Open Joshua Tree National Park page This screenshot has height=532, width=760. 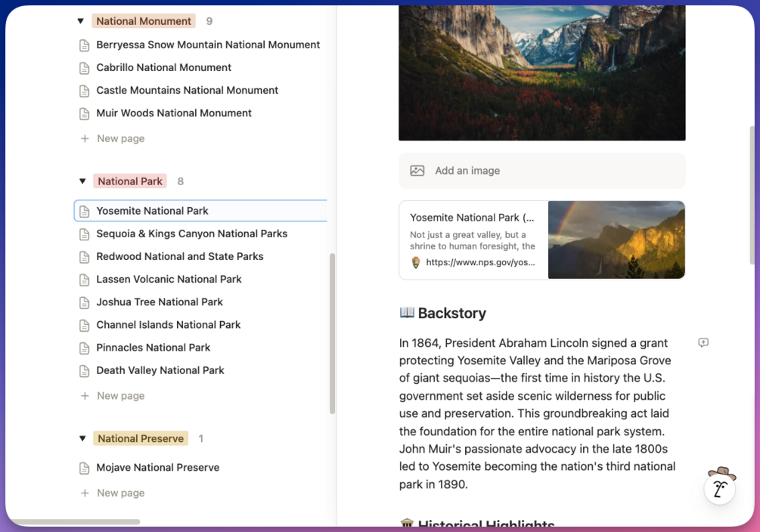click(x=160, y=302)
